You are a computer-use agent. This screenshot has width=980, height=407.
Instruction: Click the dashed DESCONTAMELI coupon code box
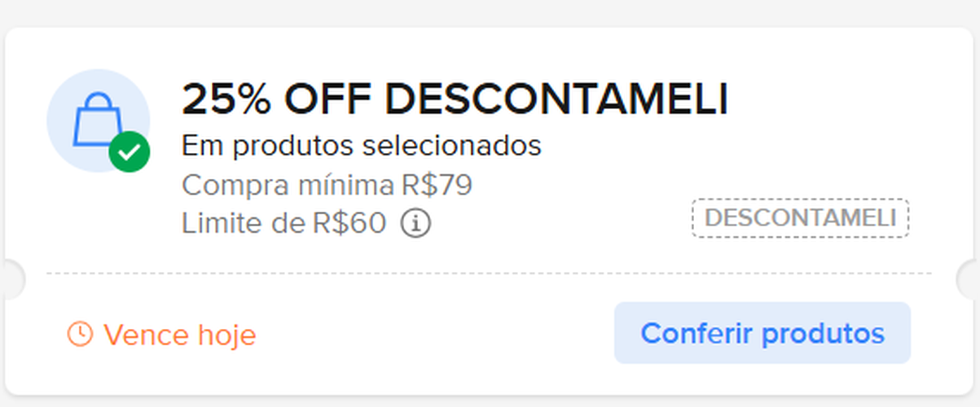pyautogui.click(x=800, y=218)
